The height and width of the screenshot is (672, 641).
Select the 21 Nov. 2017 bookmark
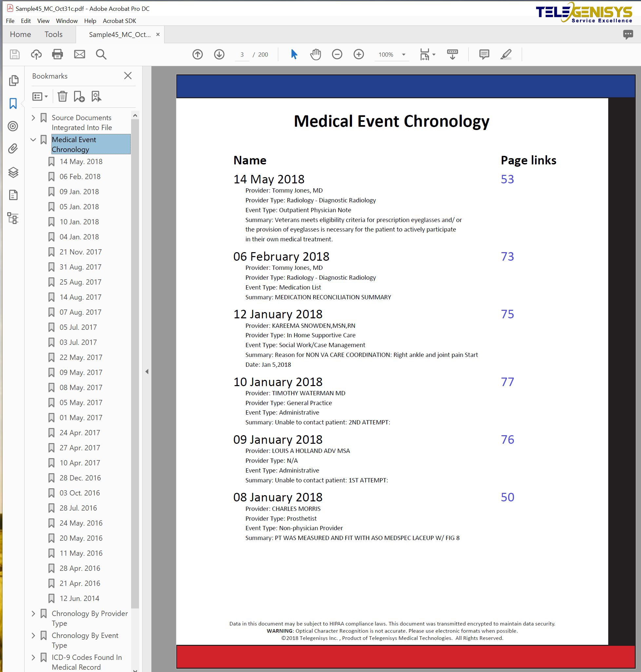[81, 252]
